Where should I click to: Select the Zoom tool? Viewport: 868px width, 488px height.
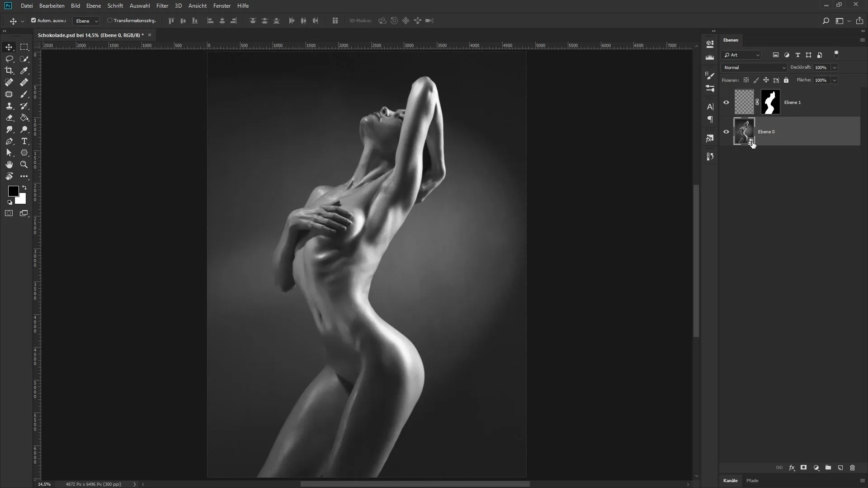[x=24, y=164]
